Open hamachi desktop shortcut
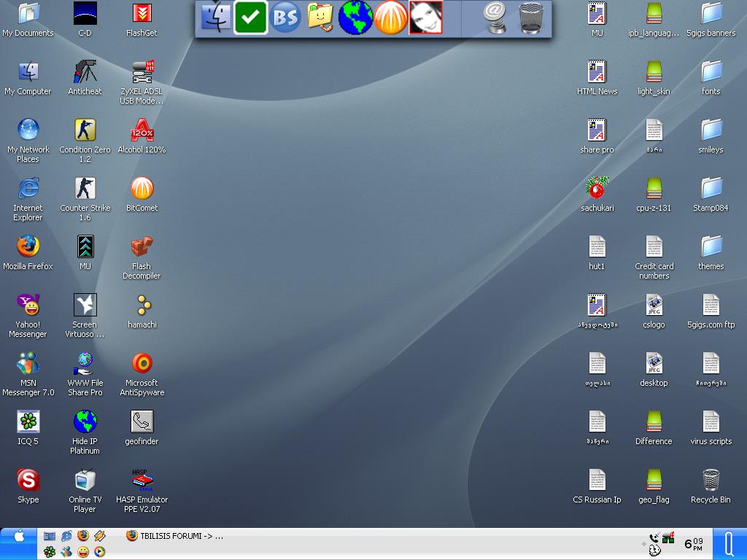 (x=142, y=311)
